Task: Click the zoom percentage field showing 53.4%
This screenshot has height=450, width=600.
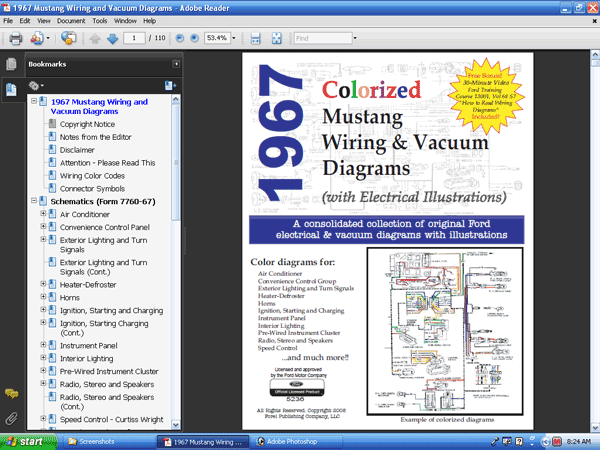Action: pos(217,38)
